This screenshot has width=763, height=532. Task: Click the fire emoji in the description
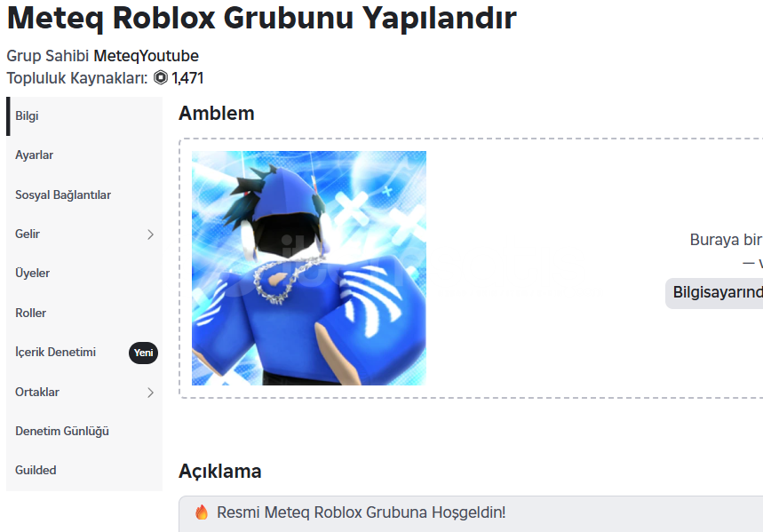[202, 512]
